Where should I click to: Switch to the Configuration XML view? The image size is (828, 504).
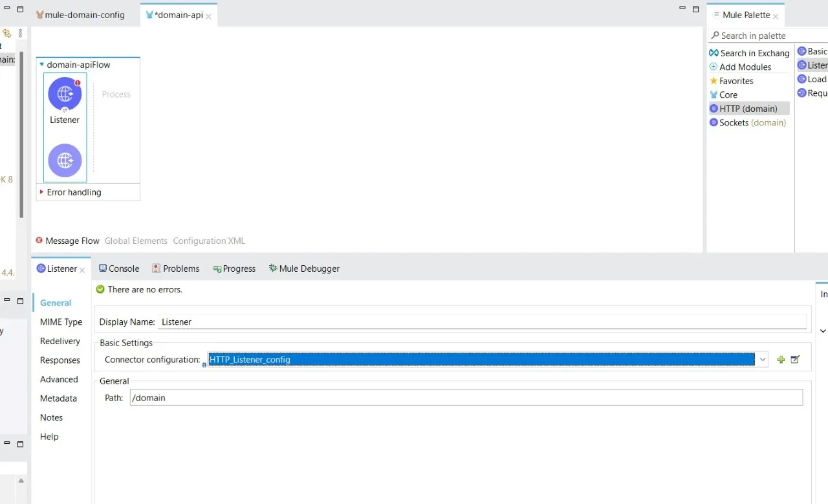coord(209,241)
